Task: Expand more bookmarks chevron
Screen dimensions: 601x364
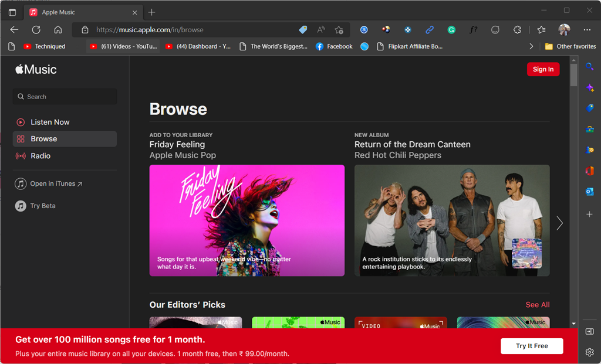Action: coord(531,46)
